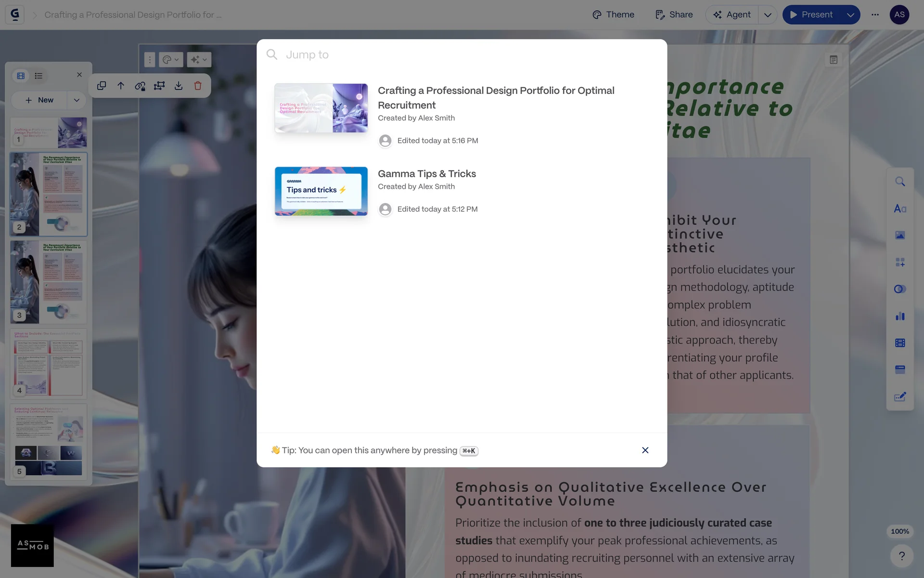
Task: Click the help question mark button
Action: pos(901,556)
